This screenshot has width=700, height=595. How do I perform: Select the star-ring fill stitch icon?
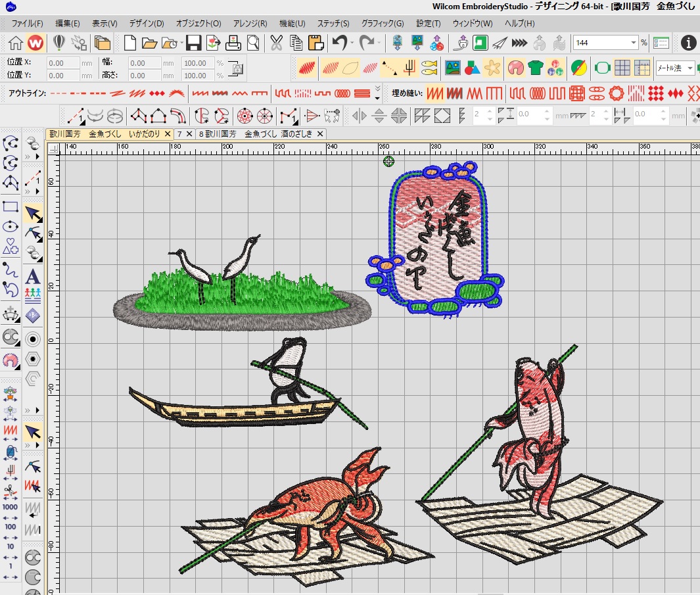pyautogui.click(x=617, y=93)
